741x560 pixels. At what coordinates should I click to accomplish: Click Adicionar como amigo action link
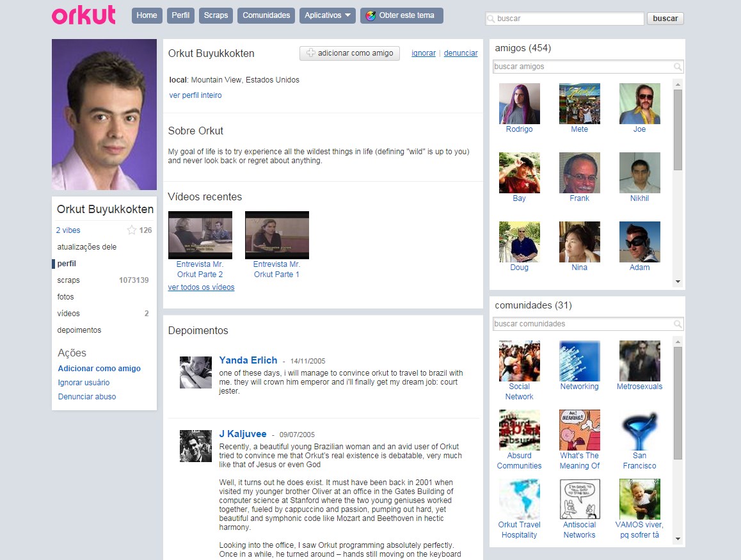tap(99, 368)
